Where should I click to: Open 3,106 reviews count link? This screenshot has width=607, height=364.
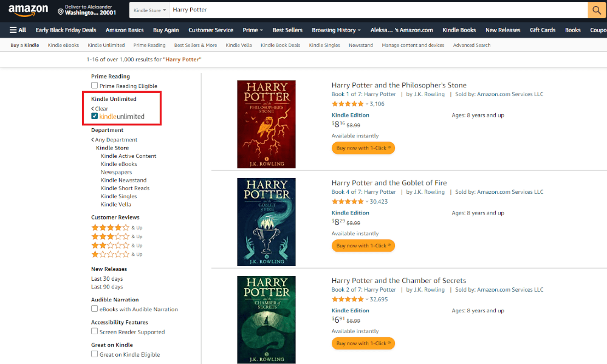click(x=377, y=104)
